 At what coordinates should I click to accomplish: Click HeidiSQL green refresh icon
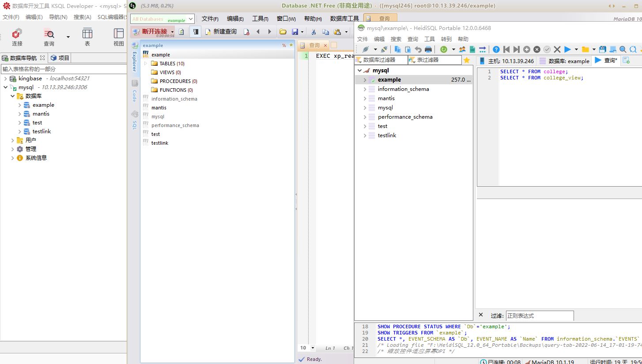pos(443,49)
